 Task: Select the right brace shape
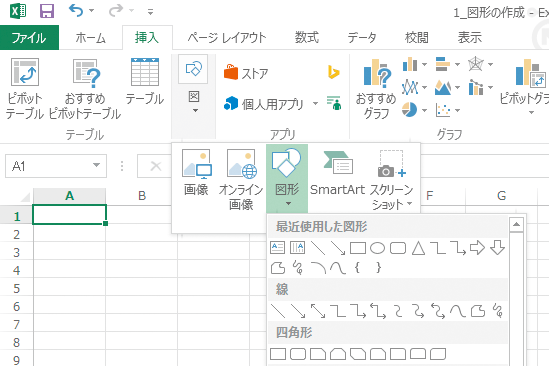point(378,268)
